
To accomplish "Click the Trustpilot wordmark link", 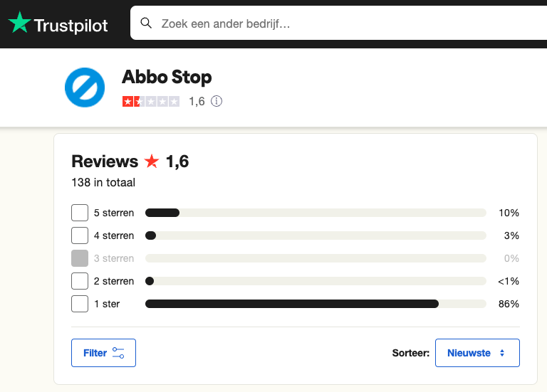I will click(71, 26).
